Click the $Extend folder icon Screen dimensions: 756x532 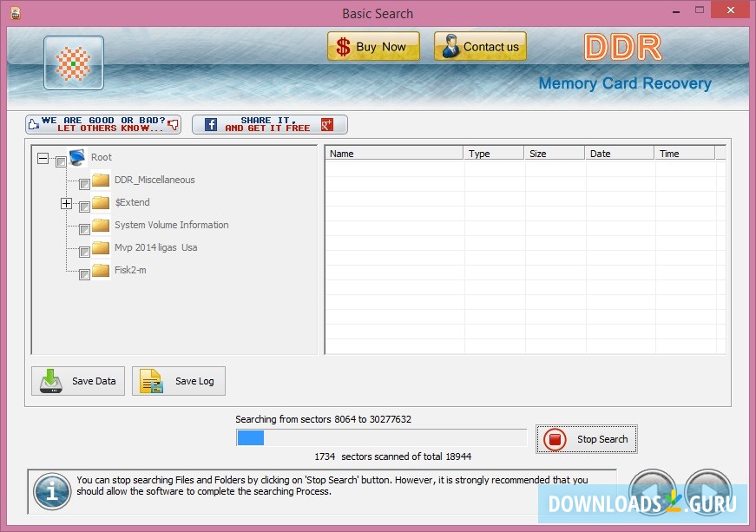tap(101, 202)
